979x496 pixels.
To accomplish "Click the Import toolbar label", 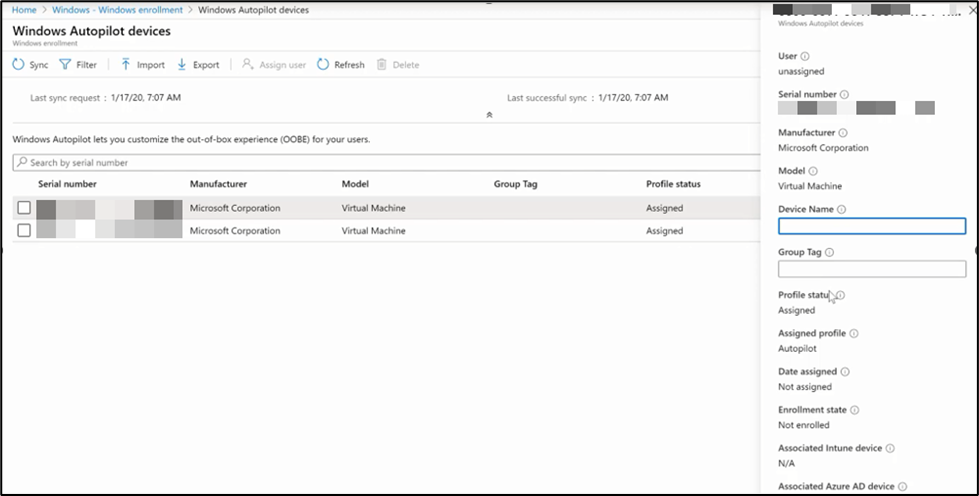I will coord(150,65).
